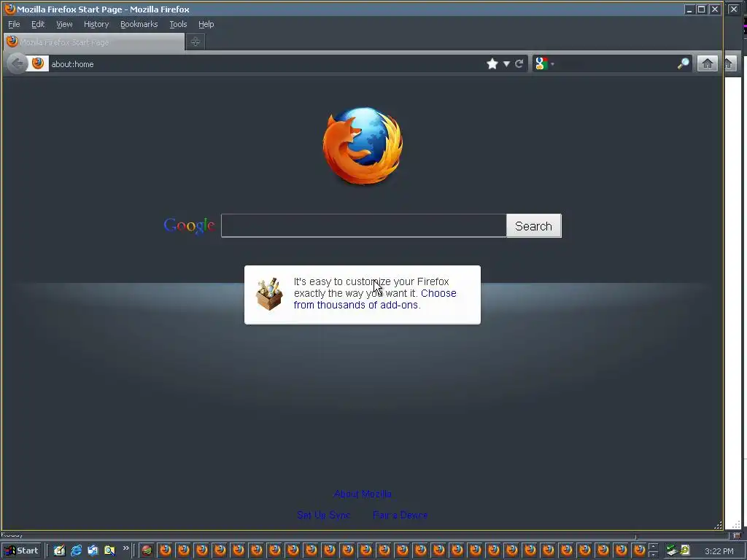Click the first quick launch notepad icon

click(x=59, y=551)
